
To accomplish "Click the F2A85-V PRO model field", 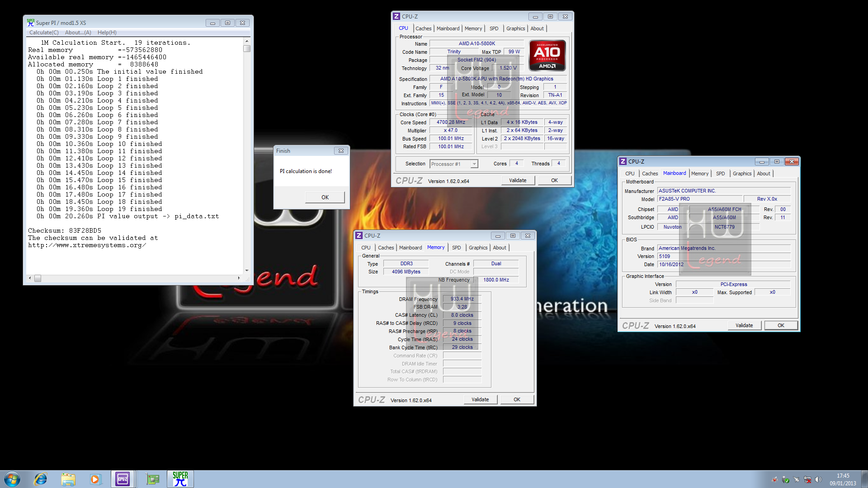I will point(700,199).
